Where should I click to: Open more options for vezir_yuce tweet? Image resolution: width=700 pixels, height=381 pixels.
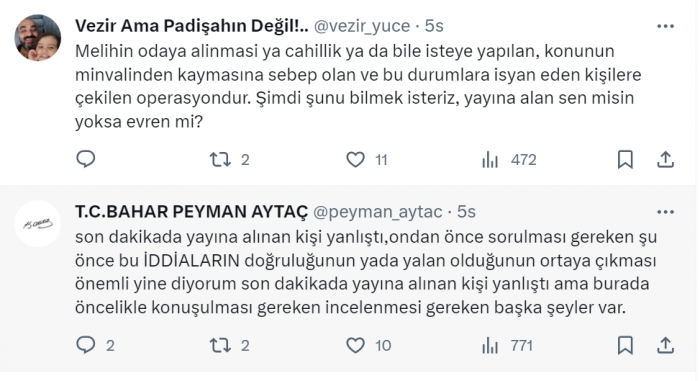665,26
